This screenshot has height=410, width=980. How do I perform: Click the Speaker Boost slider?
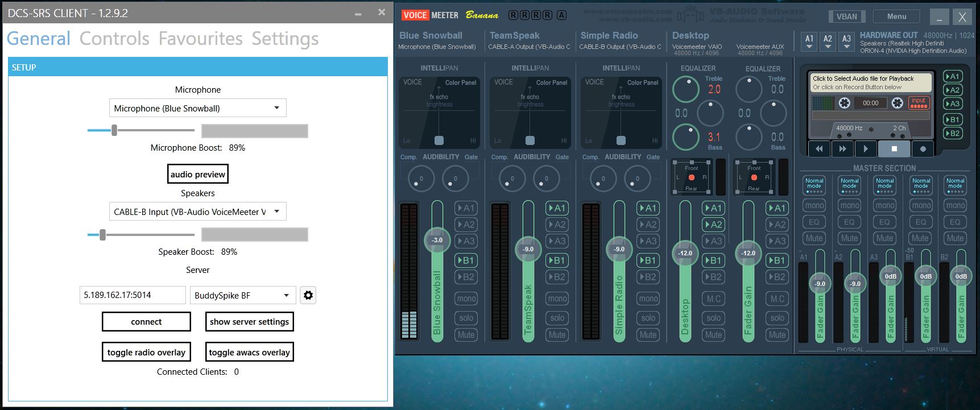(x=140, y=234)
